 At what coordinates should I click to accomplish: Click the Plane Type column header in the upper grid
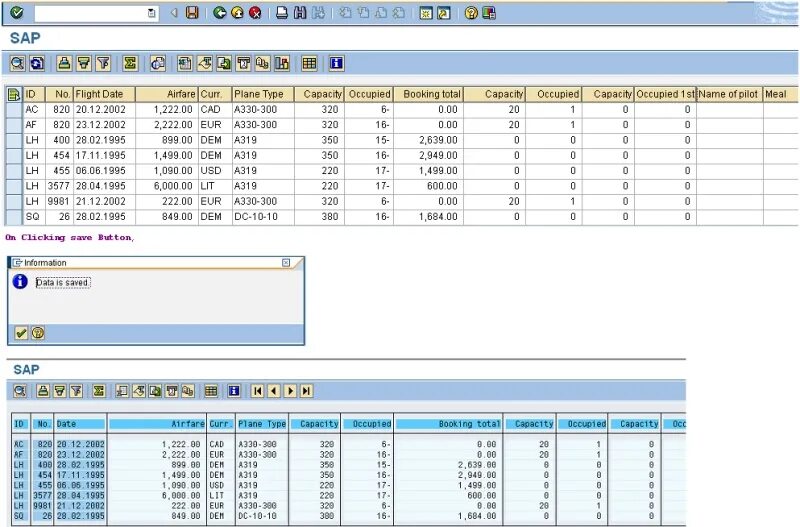(x=263, y=94)
